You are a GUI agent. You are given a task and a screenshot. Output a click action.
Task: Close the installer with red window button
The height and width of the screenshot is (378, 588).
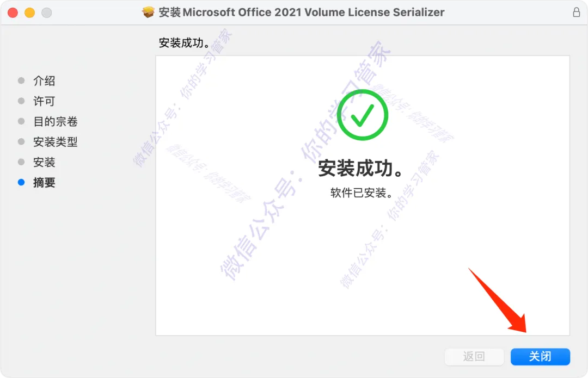tap(13, 13)
